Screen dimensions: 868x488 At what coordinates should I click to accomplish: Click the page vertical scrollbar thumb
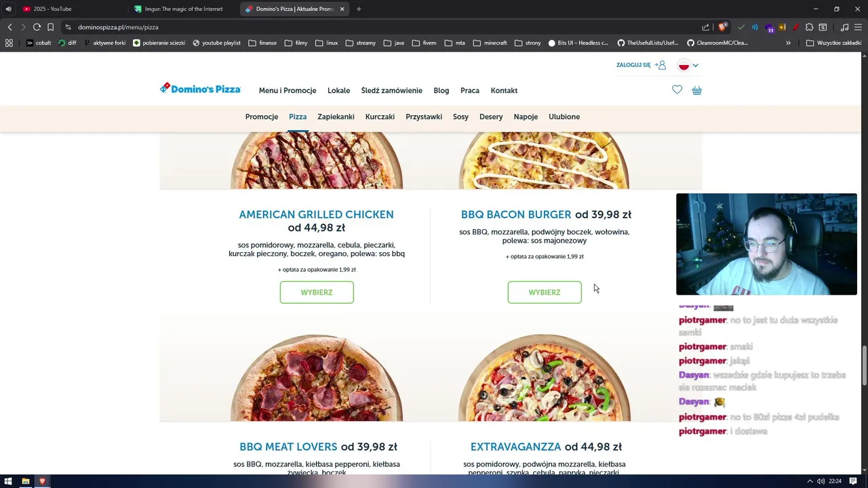[865, 366]
